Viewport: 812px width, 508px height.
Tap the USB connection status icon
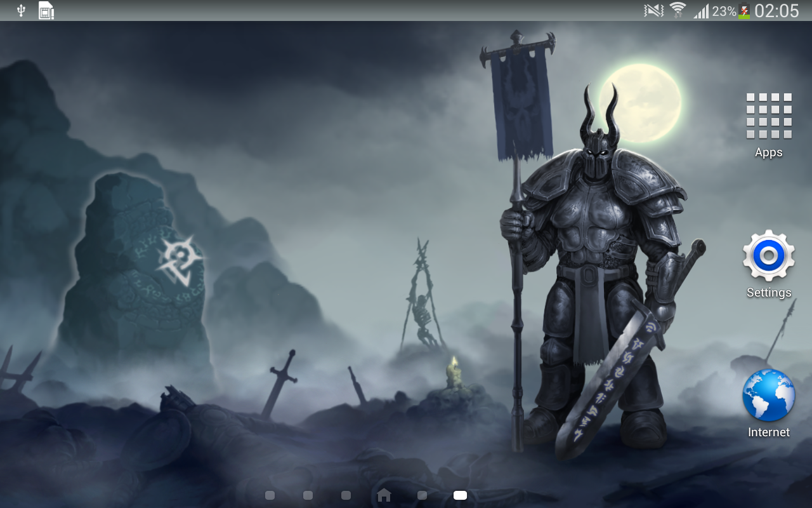pos(21,10)
